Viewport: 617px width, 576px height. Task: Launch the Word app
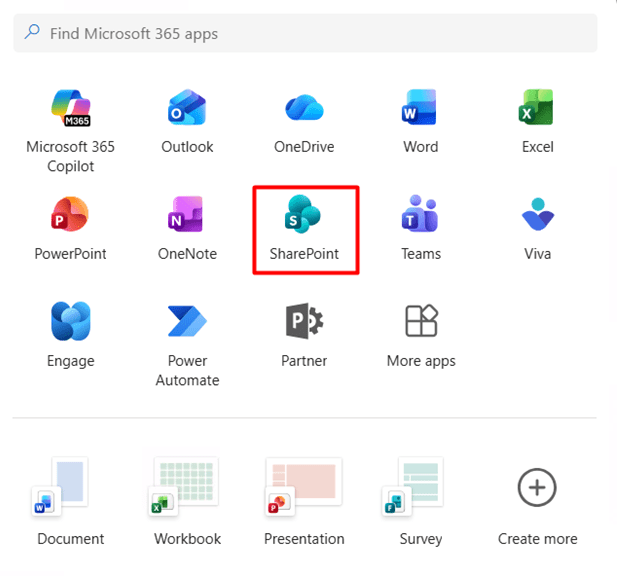[x=420, y=109]
